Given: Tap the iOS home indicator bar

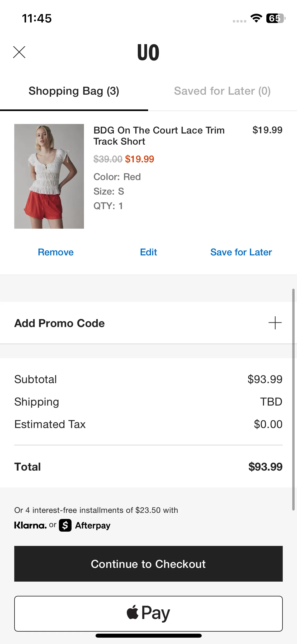Looking at the screenshot, I should (149, 636).
